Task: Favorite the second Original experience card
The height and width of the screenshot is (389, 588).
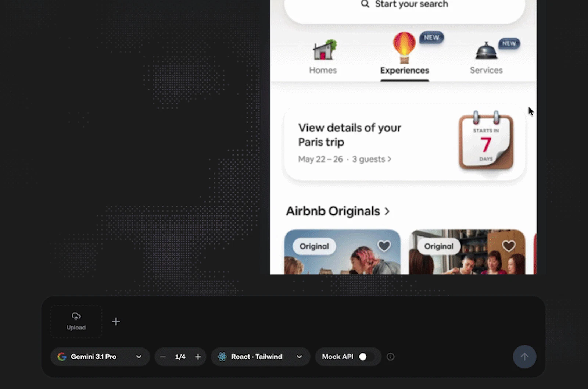Action: tap(509, 246)
